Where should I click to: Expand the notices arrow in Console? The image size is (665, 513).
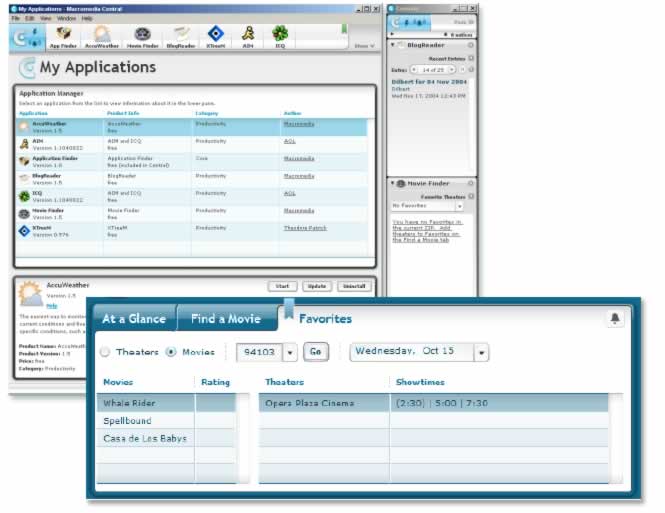coord(392,34)
